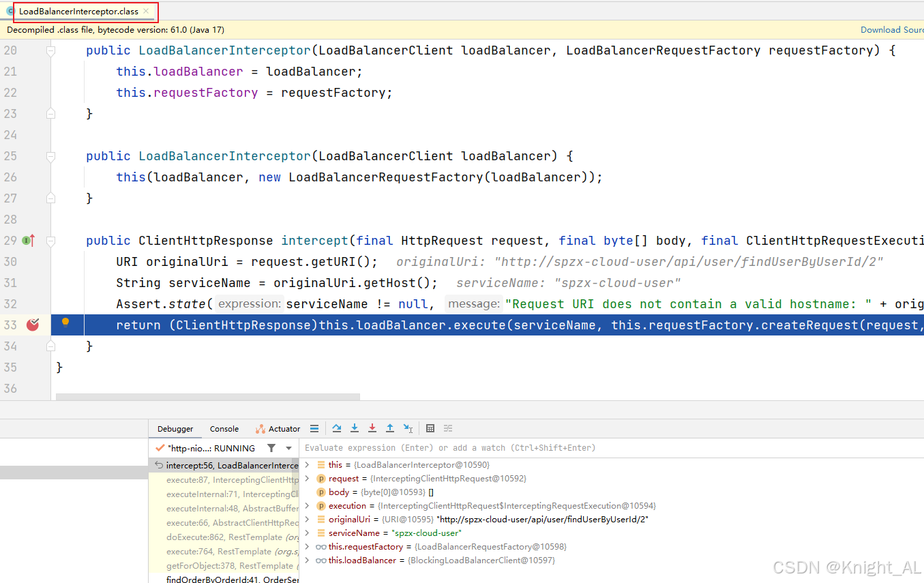Expand the this.loadBalancer watch node
The image size is (924, 583).
click(x=308, y=560)
